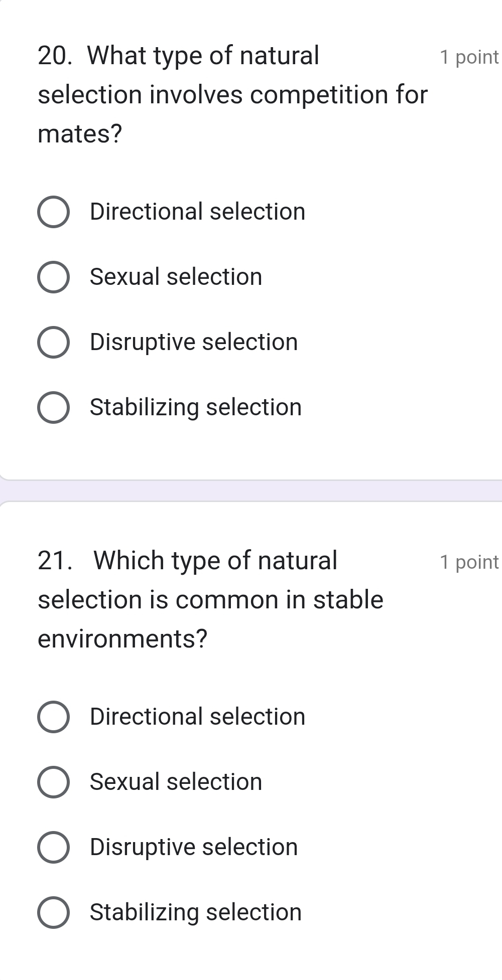Tap 'Stabilizing selection' label text in question 21

(196, 912)
